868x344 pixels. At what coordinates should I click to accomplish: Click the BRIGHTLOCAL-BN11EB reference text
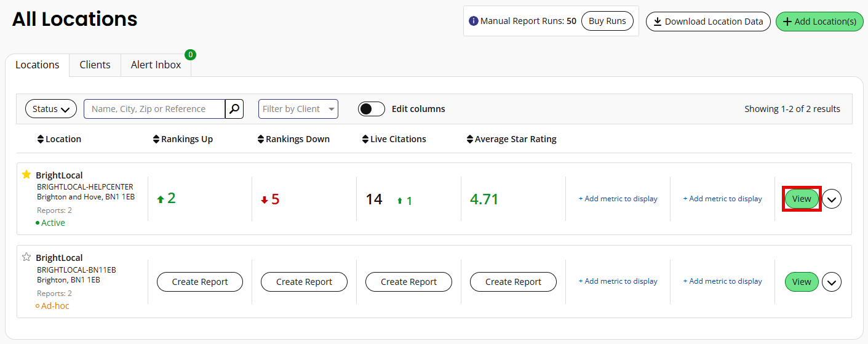click(x=76, y=270)
